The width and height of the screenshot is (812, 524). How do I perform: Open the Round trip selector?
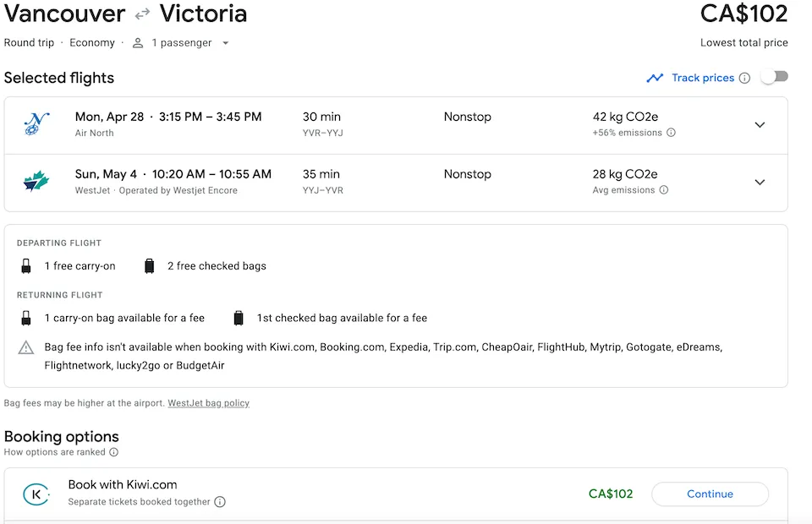pos(29,43)
